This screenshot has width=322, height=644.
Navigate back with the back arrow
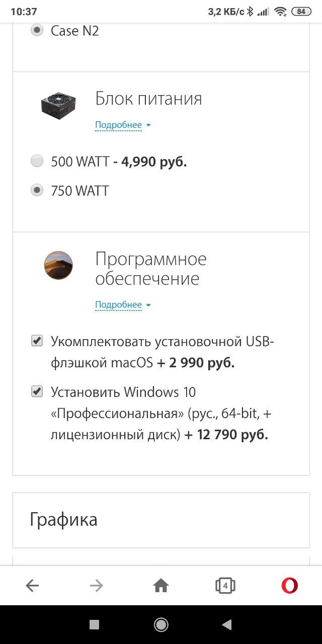tap(32, 586)
